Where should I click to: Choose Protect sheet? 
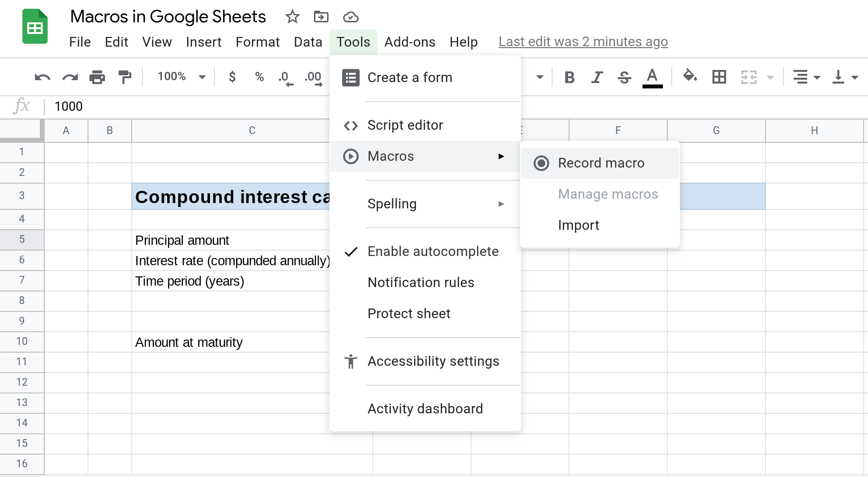pyautogui.click(x=425, y=314)
